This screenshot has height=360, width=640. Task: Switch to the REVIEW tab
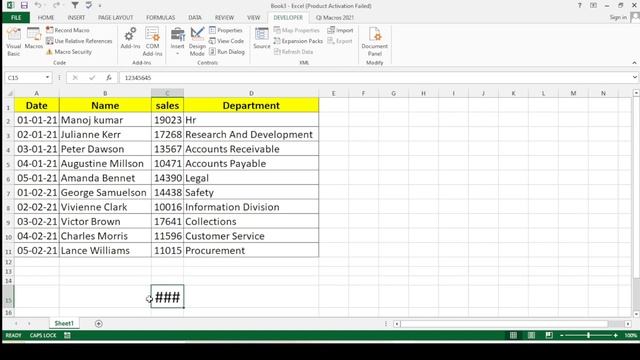point(224,18)
